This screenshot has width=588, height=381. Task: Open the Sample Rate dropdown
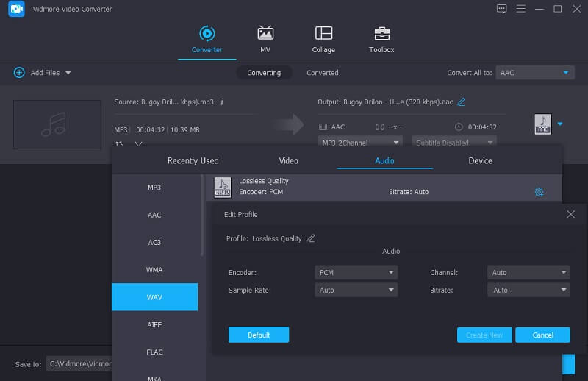pos(356,290)
